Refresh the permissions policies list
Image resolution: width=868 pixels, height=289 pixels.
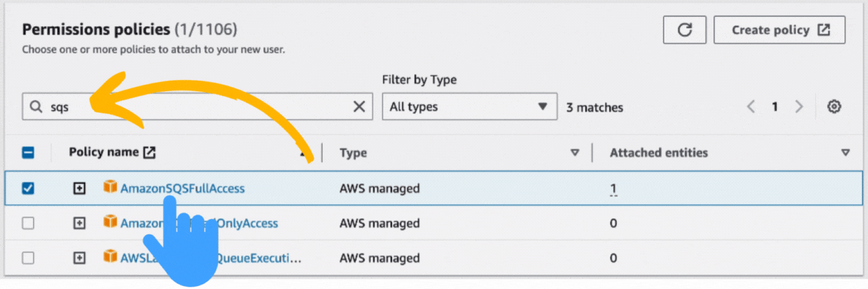pos(684,30)
